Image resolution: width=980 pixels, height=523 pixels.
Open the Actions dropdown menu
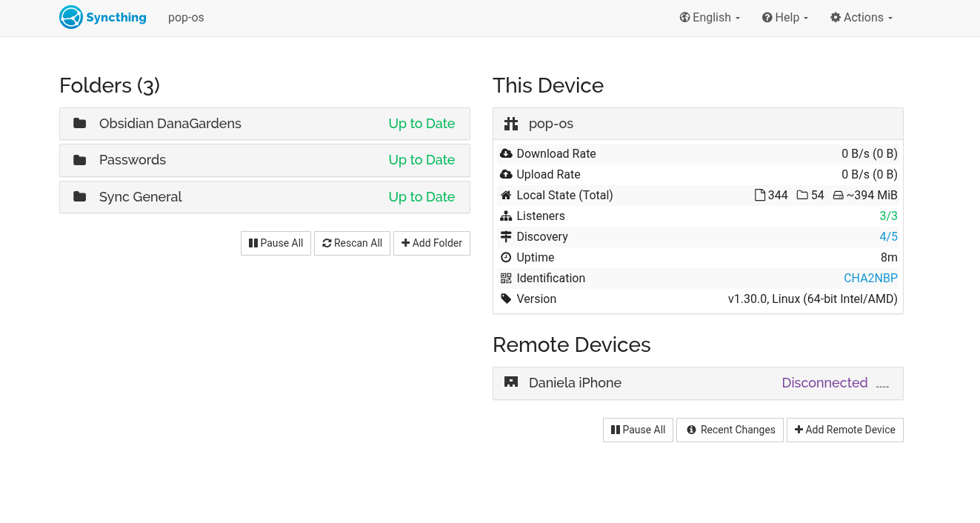861,18
